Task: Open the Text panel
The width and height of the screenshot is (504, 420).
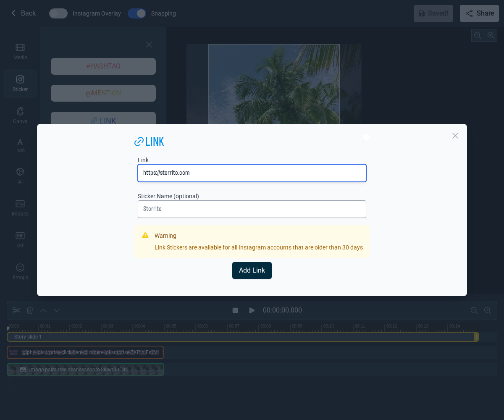Action: pyautogui.click(x=20, y=145)
